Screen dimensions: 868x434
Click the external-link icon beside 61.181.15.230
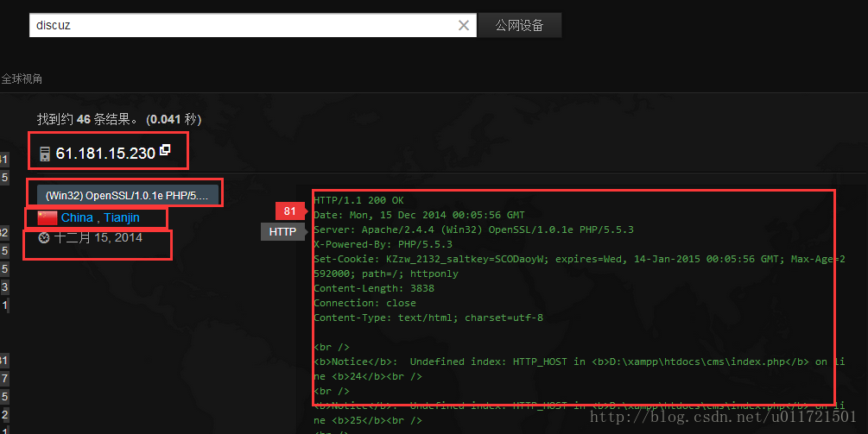click(x=165, y=149)
